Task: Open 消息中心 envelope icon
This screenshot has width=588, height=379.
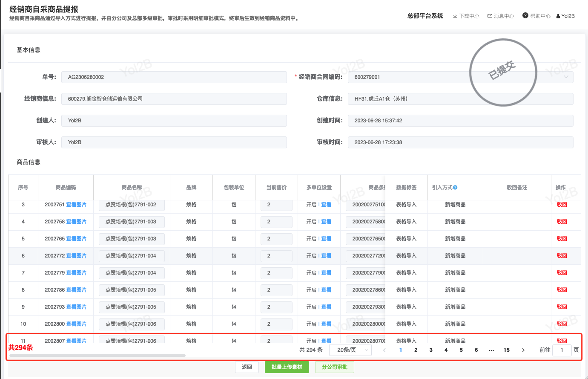Action: click(x=490, y=16)
